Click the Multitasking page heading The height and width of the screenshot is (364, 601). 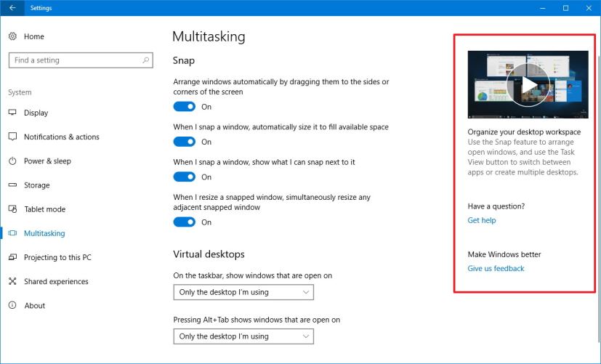209,37
